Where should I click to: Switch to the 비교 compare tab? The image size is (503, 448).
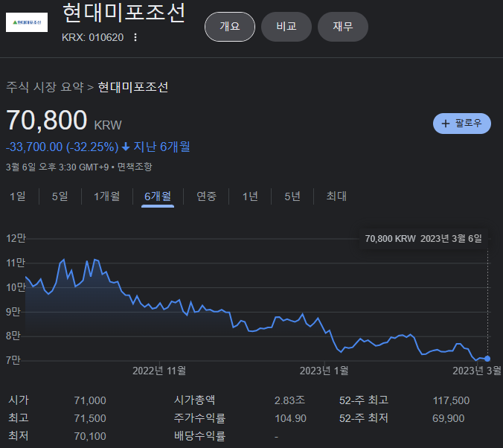(x=286, y=27)
